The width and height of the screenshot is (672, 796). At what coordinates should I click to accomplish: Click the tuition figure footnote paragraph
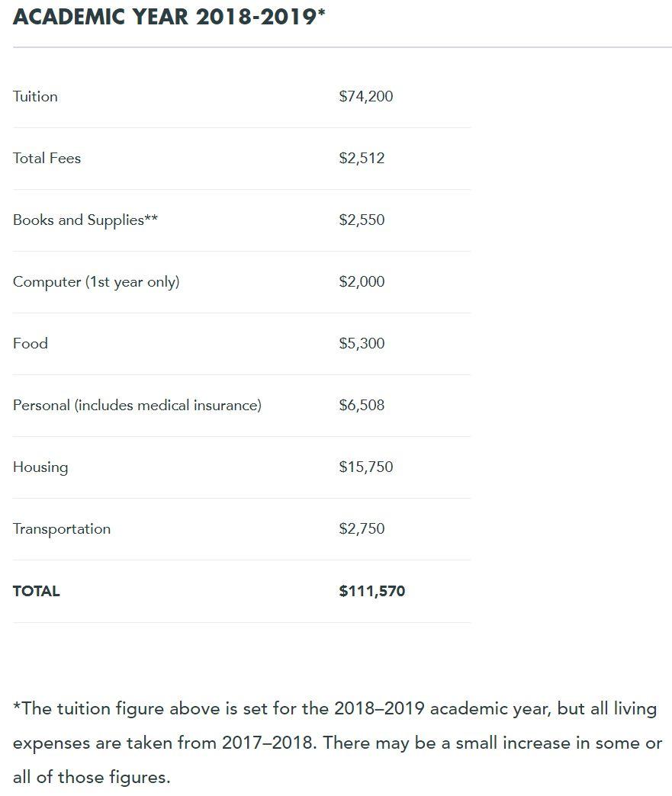click(x=336, y=743)
